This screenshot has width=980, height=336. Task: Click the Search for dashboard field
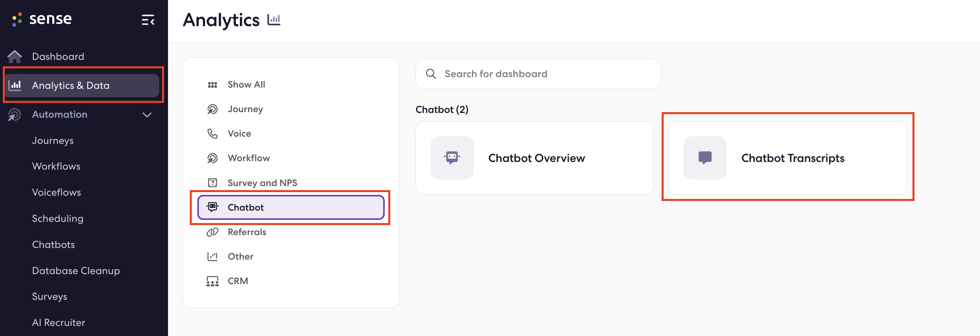coord(538,74)
